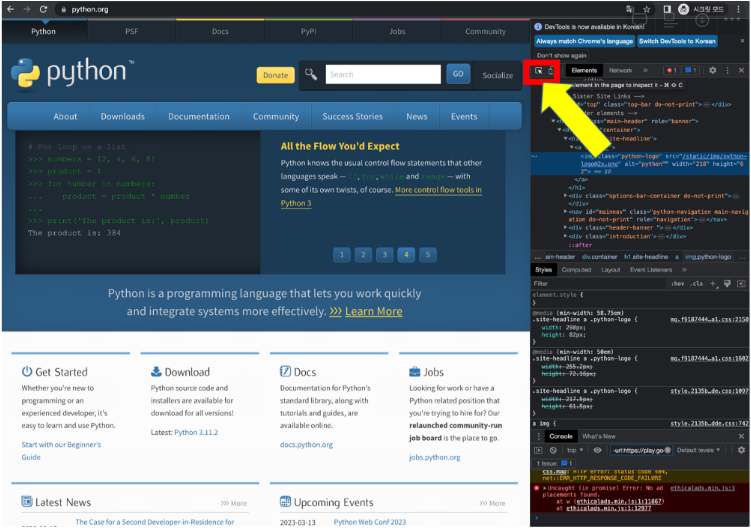Select slideshow page 5 button

pos(428,255)
